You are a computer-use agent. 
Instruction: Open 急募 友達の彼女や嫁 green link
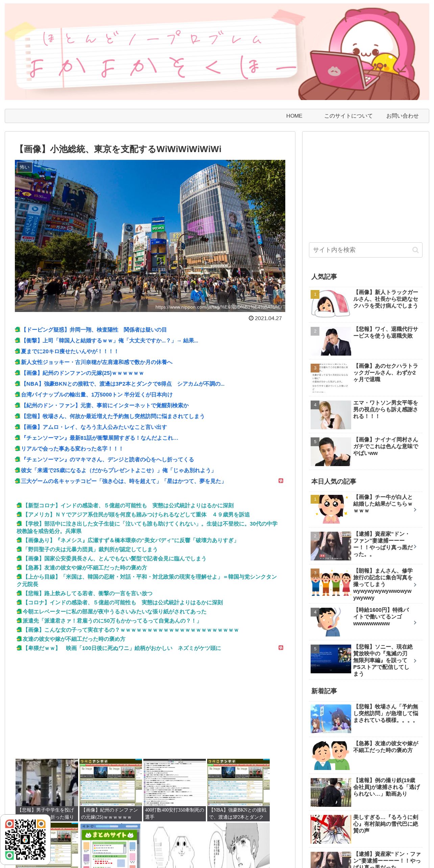click(x=85, y=568)
